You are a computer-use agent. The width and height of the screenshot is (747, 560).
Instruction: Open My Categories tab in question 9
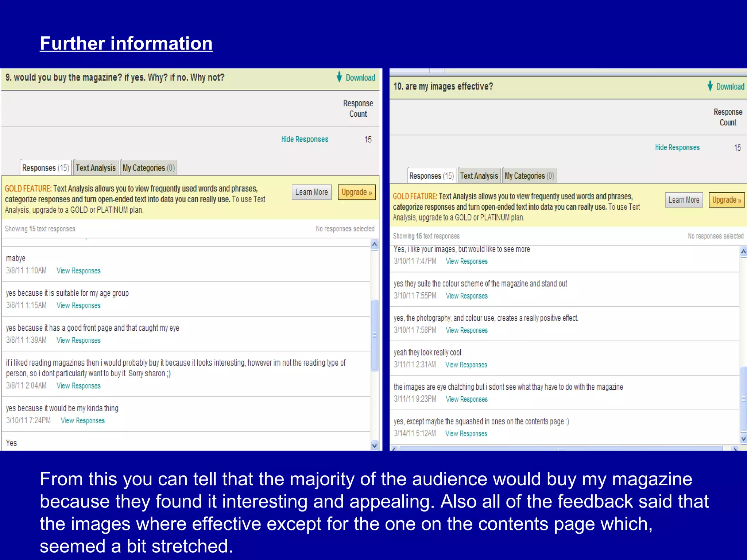148,168
